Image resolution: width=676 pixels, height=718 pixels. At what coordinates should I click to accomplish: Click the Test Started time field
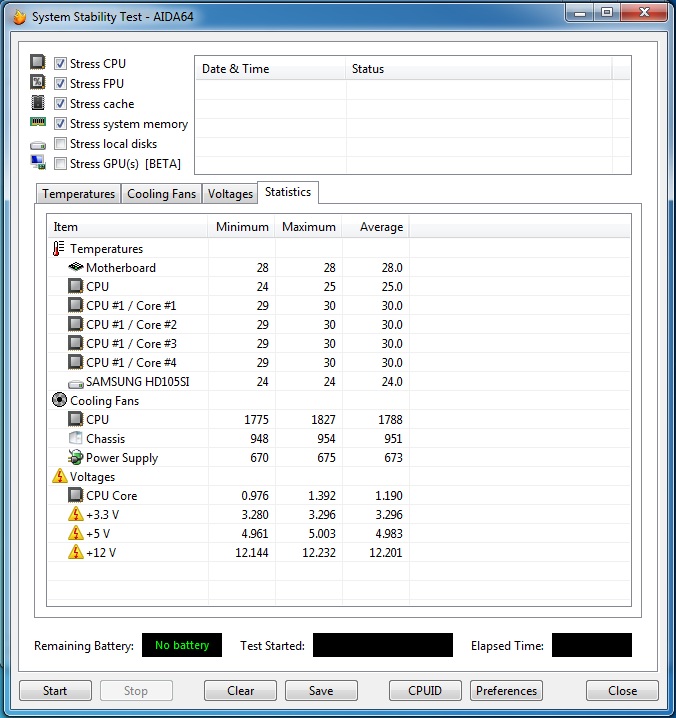[383, 645]
